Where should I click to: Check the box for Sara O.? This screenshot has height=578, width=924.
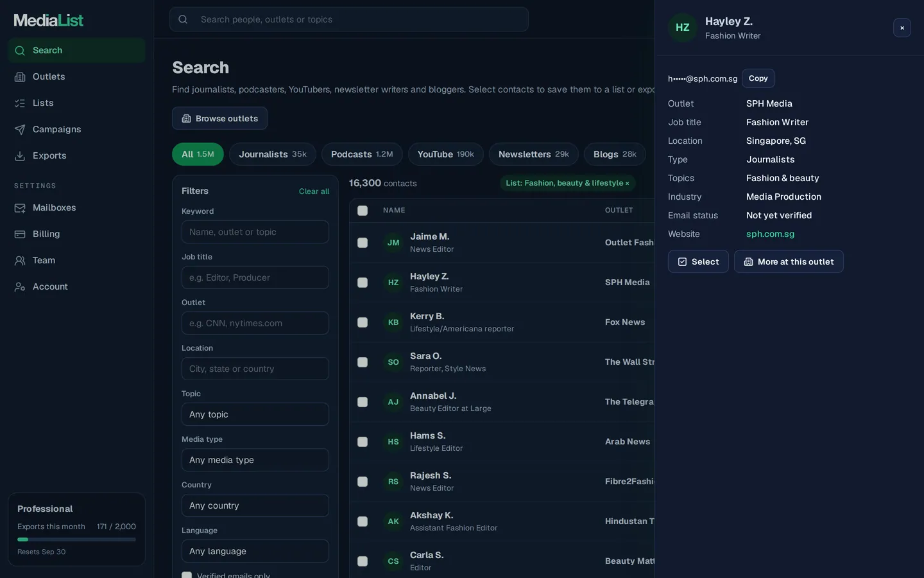click(363, 362)
